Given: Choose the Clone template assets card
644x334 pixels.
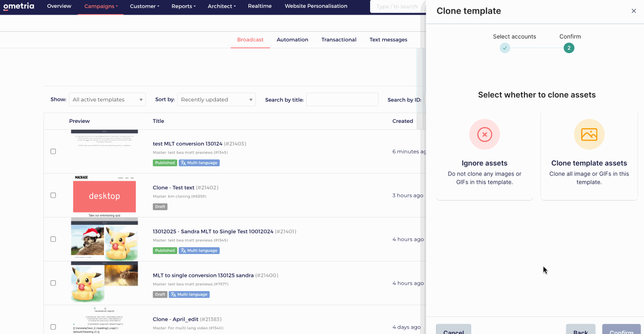Looking at the screenshot, I should click(589, 156).
